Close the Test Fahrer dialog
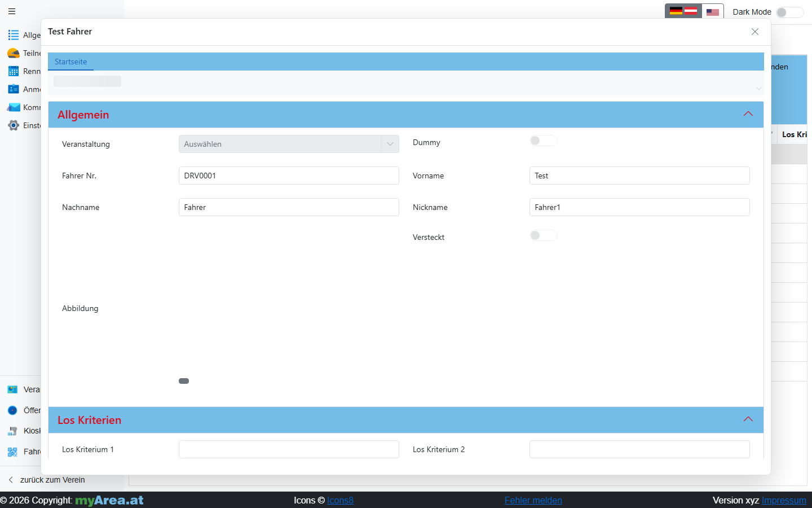 755,32
